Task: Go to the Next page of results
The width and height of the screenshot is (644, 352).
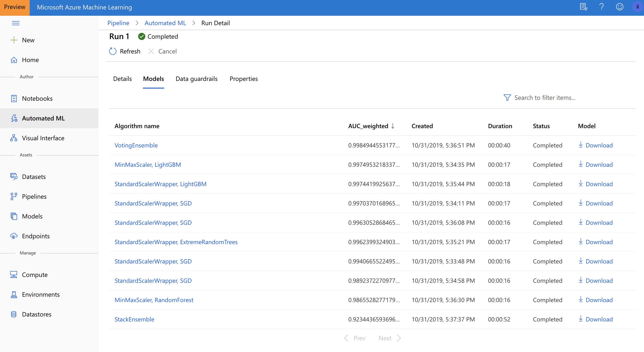Action: (x=389, y=338)
